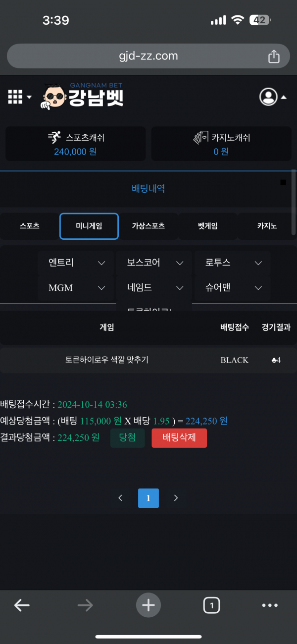Tap the share icon in address bar

pyautogui.click(x=274, y=56)
